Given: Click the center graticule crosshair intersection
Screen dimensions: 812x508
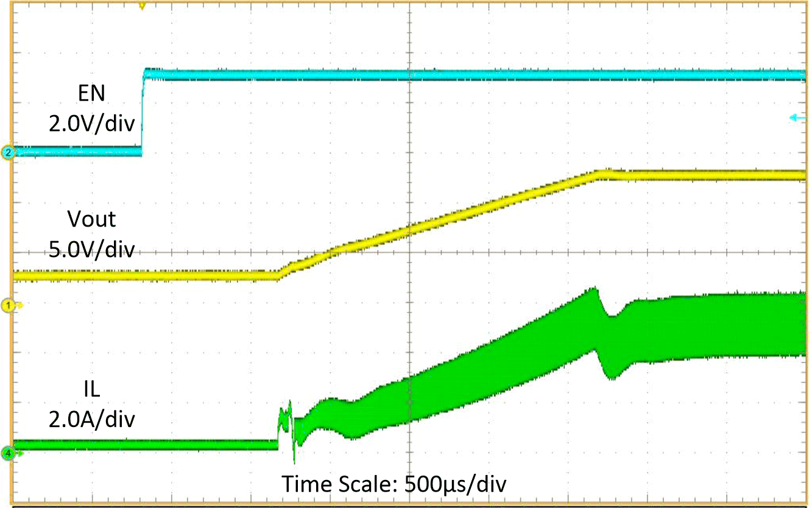Looking at the screenshot, I should pyautogui.click(x=410, y=252).
